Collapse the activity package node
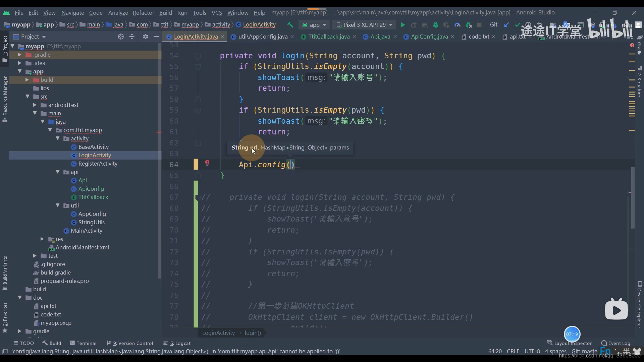 click(58, 138)
